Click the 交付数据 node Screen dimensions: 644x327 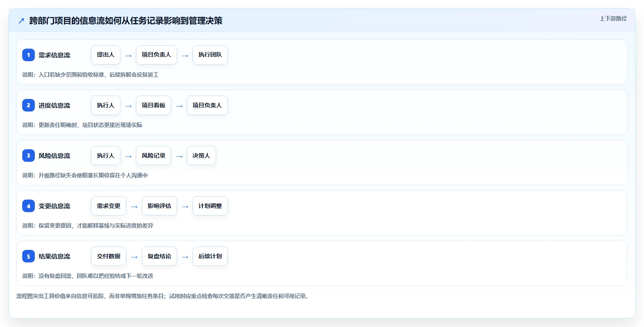[109, 256]
